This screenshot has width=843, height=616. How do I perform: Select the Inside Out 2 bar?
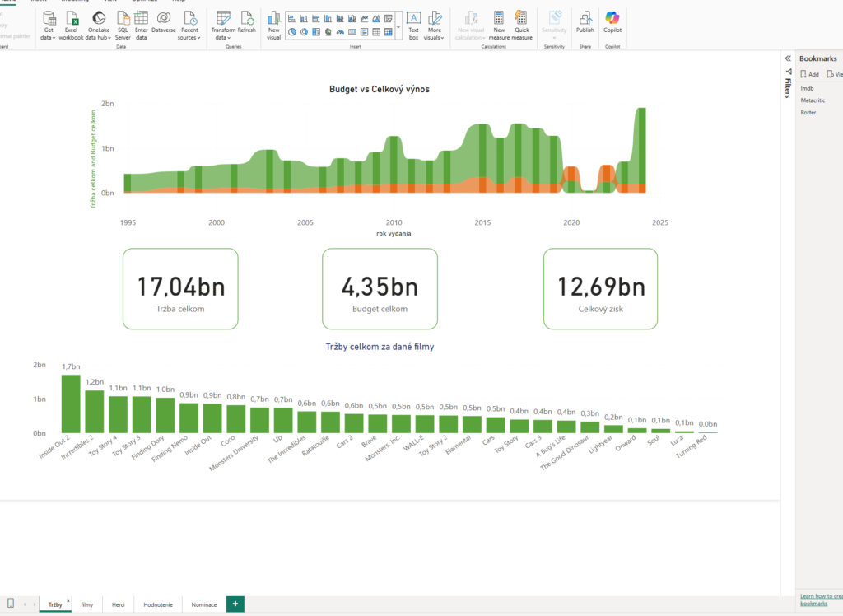(71, 404)
